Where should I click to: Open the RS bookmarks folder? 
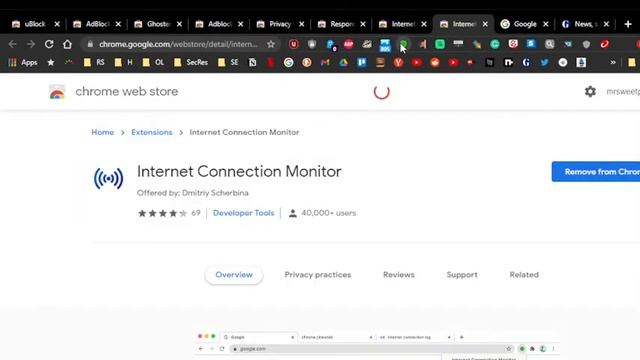94,62
